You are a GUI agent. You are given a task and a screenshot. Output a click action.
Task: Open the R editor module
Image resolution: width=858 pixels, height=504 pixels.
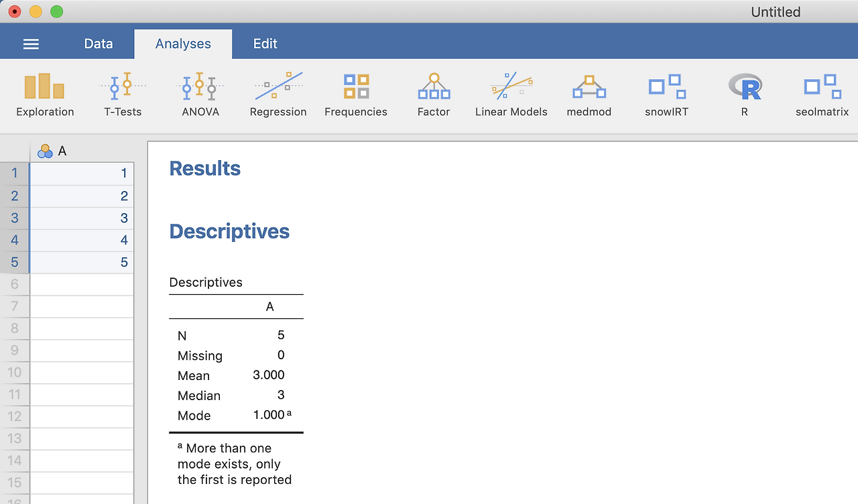tap(745, 94)
